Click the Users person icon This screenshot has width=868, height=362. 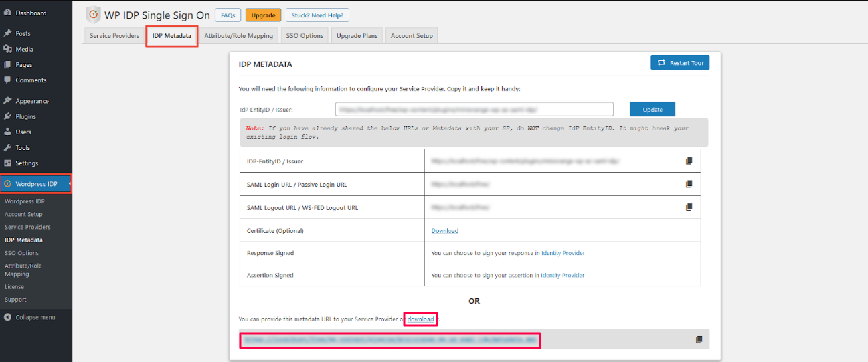pyautogui.click(x=7, y=132)
